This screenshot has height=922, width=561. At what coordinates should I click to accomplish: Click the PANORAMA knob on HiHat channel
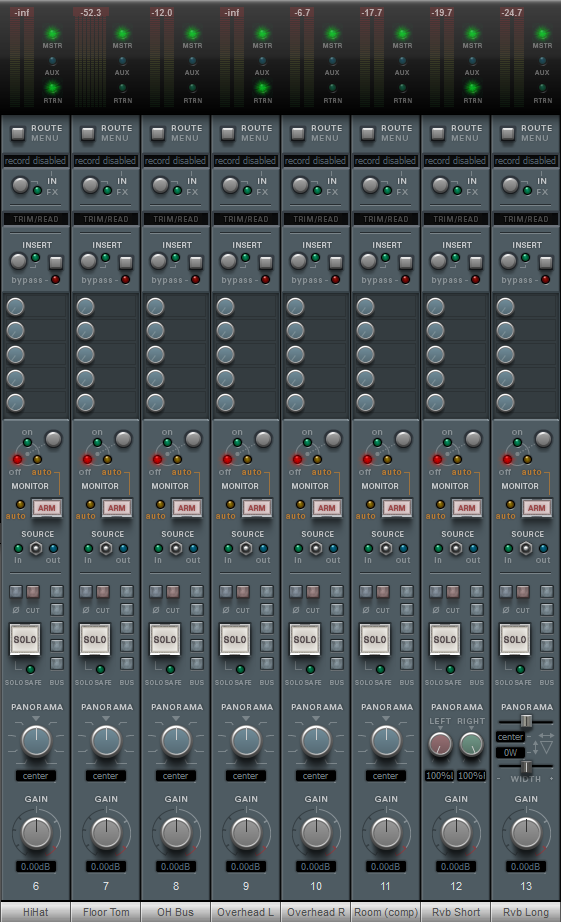[36, 740]
